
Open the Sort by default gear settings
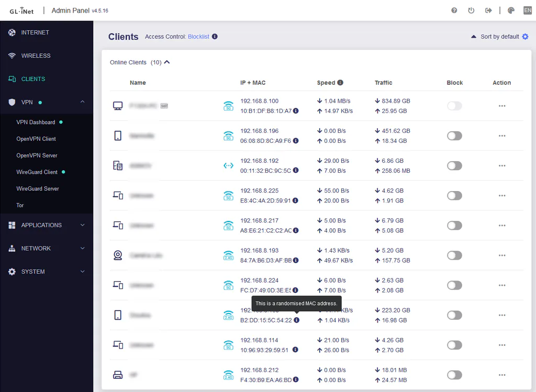pyautogui.click(x=526, y=37)
